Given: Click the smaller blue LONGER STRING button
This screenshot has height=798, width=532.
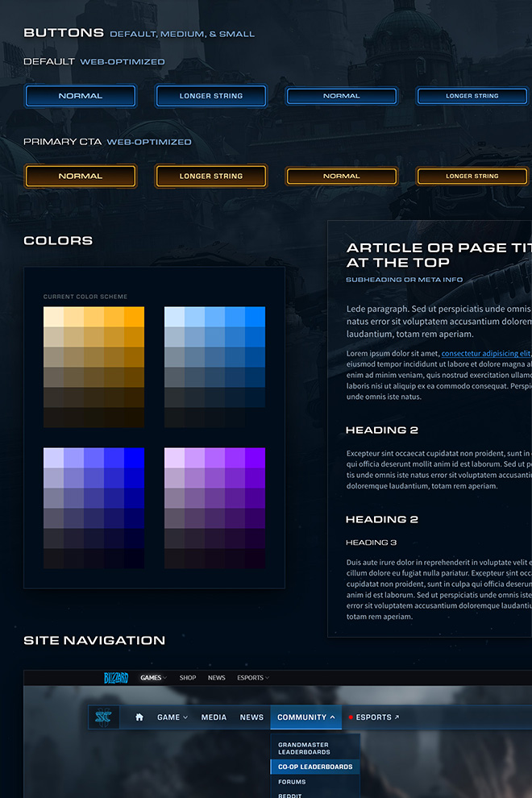Looking at the screenshot, I should 472,96.
